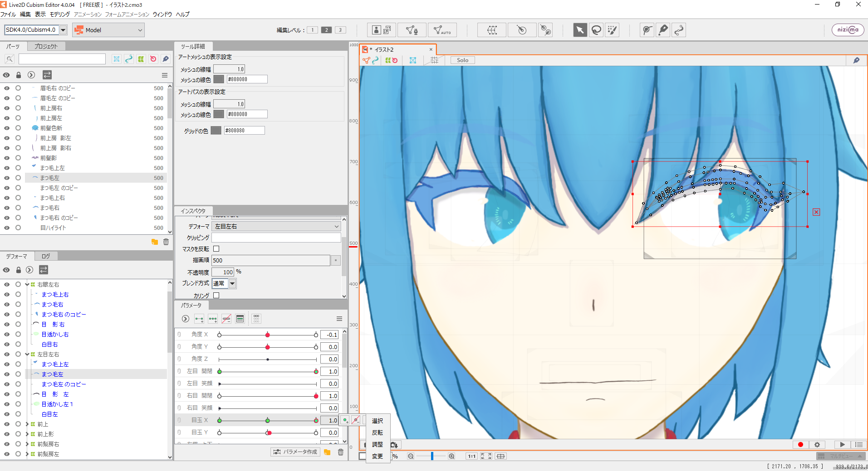This screenshot has width=868, height=471.
Task: Expand the 前髪房右 deformer group
Action: click(x=27, y=444)
